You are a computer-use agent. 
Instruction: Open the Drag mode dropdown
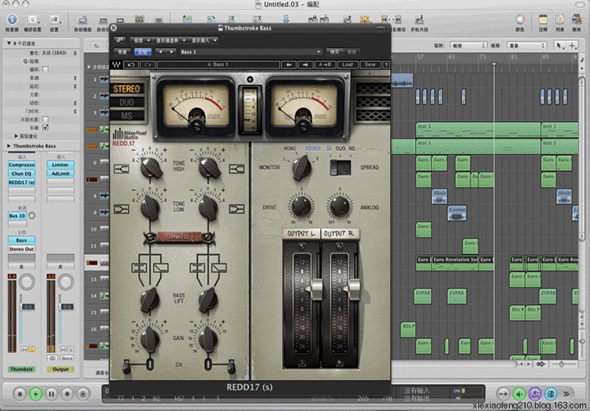point(527,46)
